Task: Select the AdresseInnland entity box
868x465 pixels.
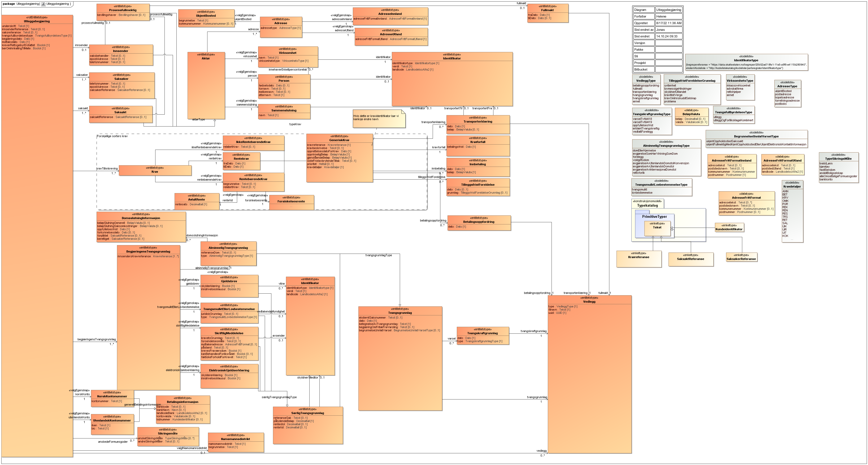Action: [x=390, y=16]
